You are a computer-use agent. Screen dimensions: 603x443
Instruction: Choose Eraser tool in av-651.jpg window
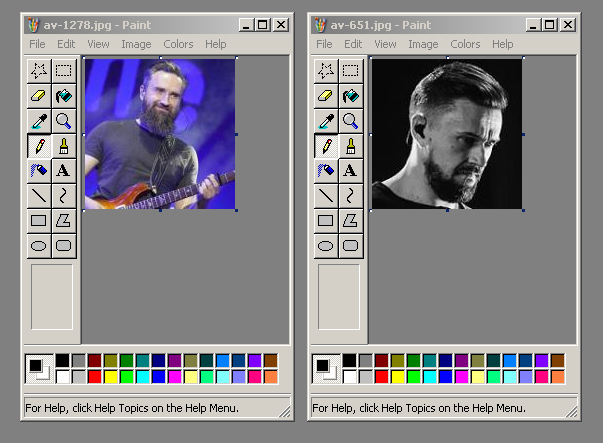tap(326, 96)
